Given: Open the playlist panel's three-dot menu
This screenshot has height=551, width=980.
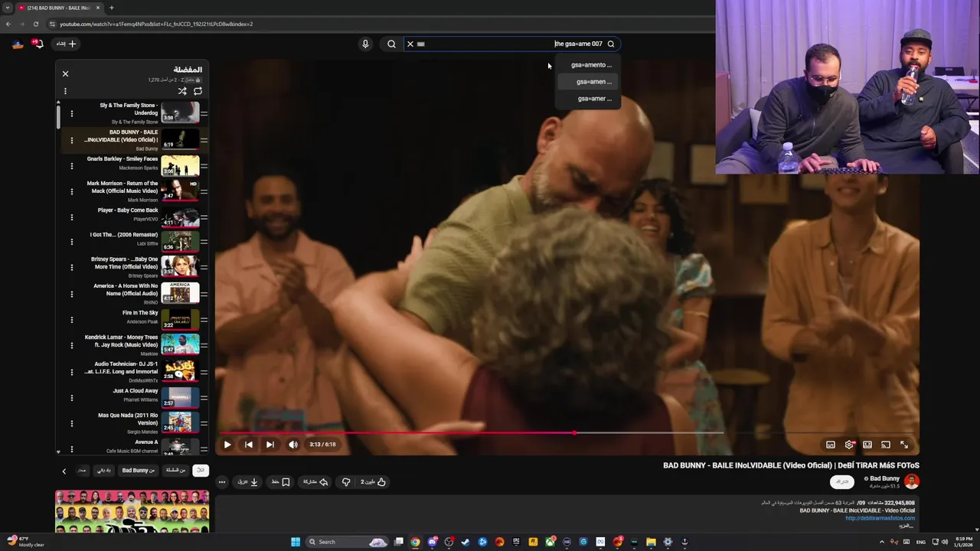Looking at the screenshot, I should pos(65,91).
